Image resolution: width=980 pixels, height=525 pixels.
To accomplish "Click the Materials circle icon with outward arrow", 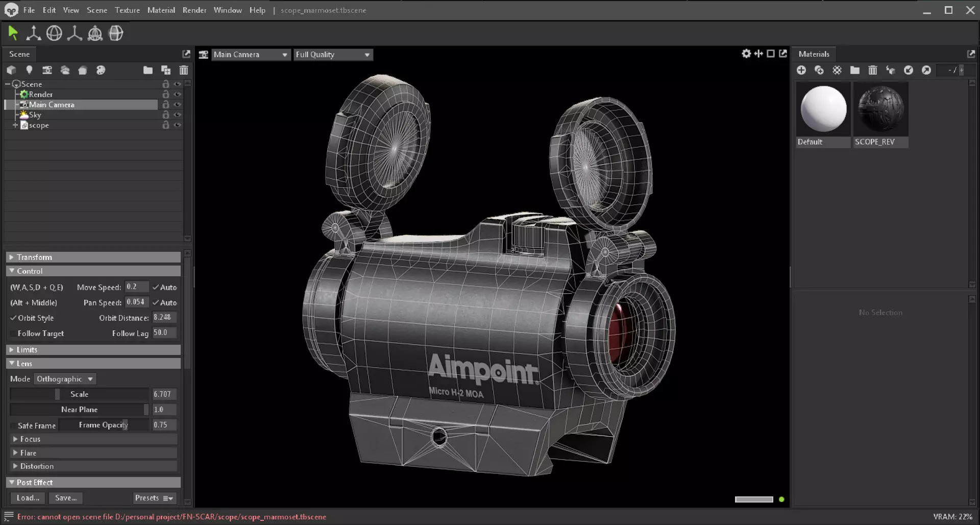I will 926,70.
